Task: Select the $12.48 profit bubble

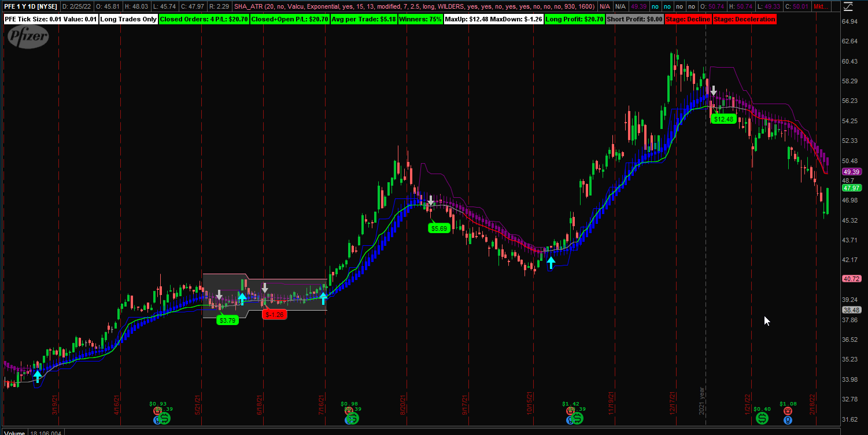Action: point(723,119)
